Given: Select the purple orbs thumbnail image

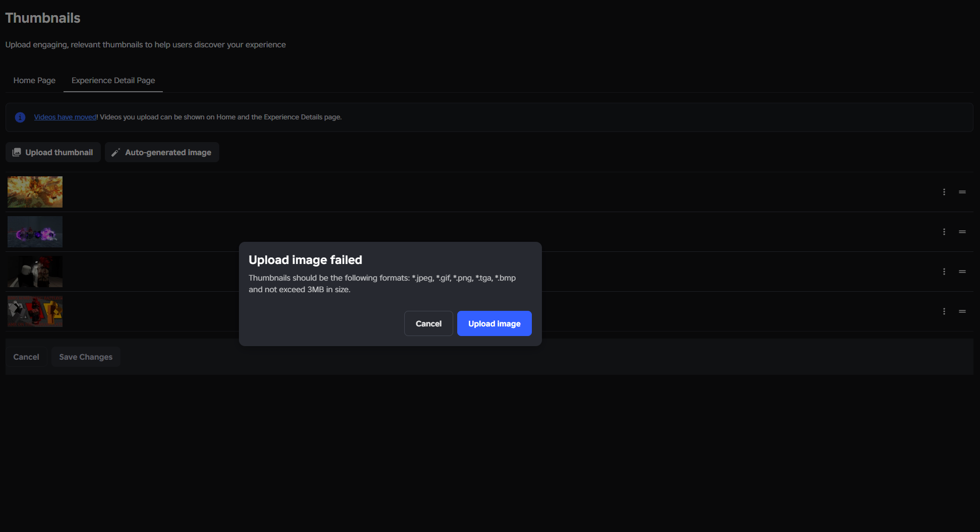Looking at the screenshot, I should point(35,232).
